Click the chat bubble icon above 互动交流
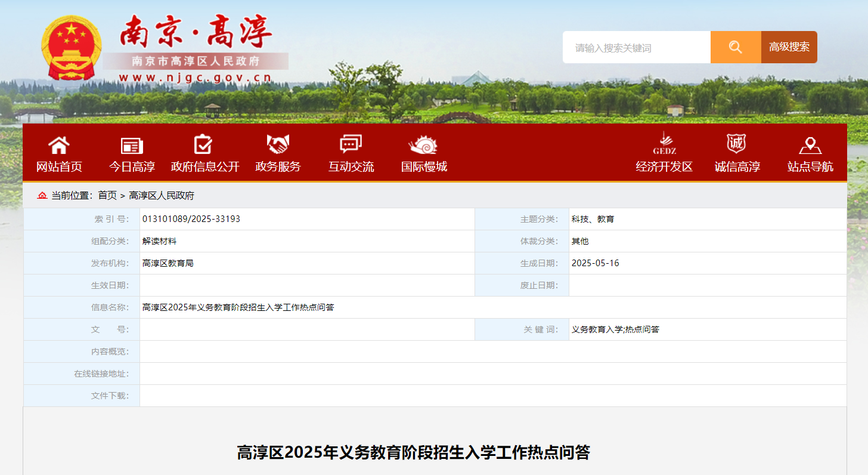868x475 pixels. click(351, 144)
